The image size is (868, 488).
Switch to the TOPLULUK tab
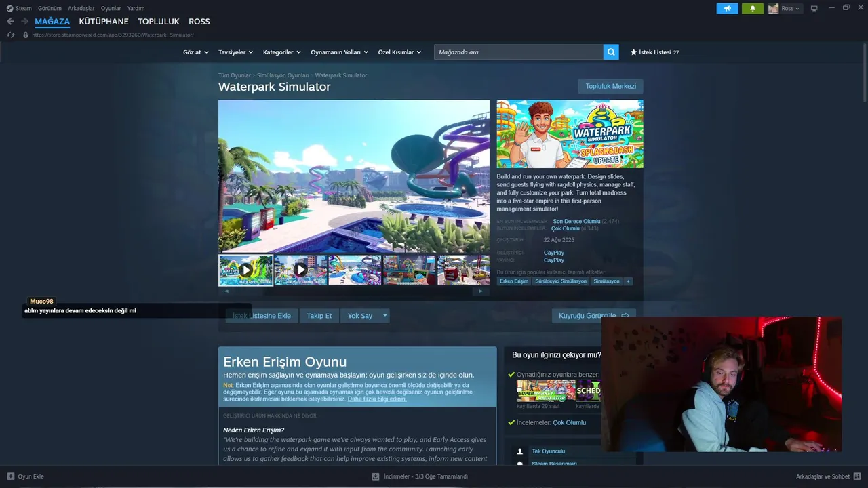(x=159, y=22)
